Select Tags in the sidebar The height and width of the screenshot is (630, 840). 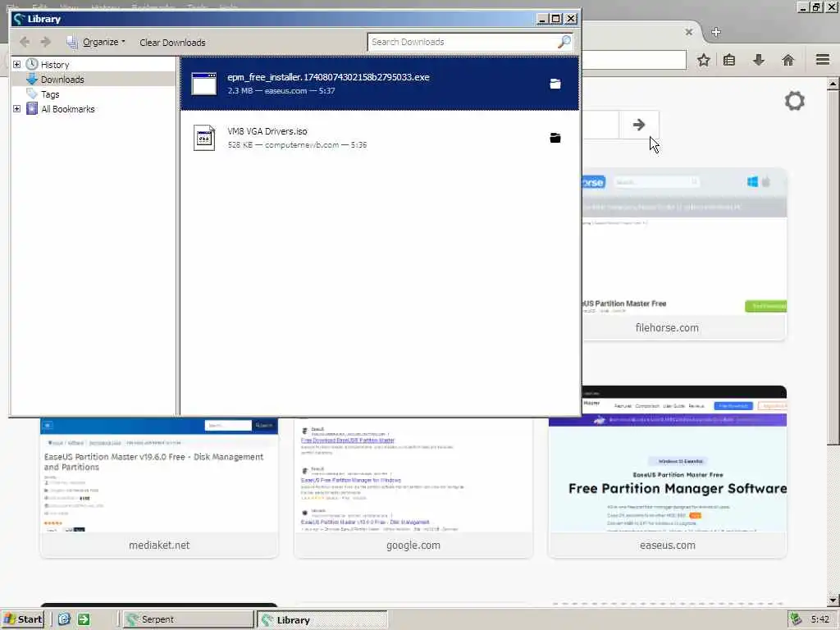pyautogui.click(x=50, y=94)
